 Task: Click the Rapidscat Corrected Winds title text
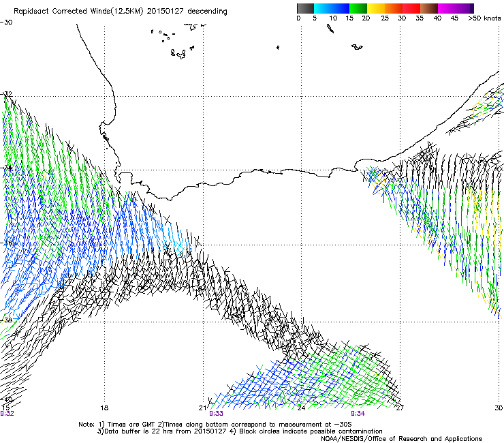tap(121, 12)
